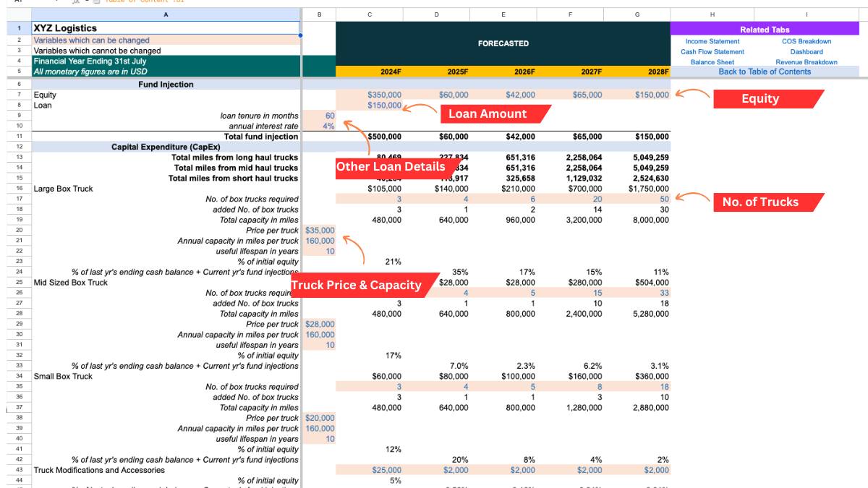Image resolution: width=868 pixels, height=488 pixels.
Task: Open the Revenue Breakdown link
Action: coord(807,62)
